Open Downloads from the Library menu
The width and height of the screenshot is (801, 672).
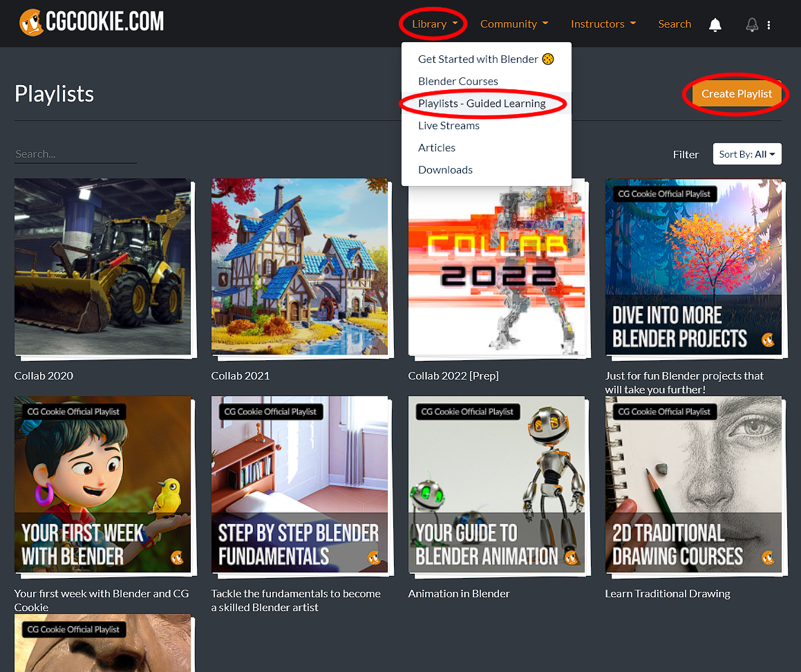pyautogui.click(x=486, y=169)
